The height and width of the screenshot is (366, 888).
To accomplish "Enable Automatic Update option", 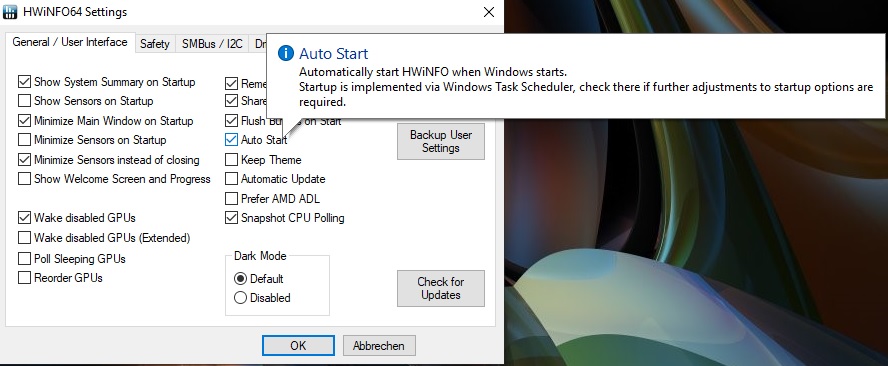I will tap(231, 179).
